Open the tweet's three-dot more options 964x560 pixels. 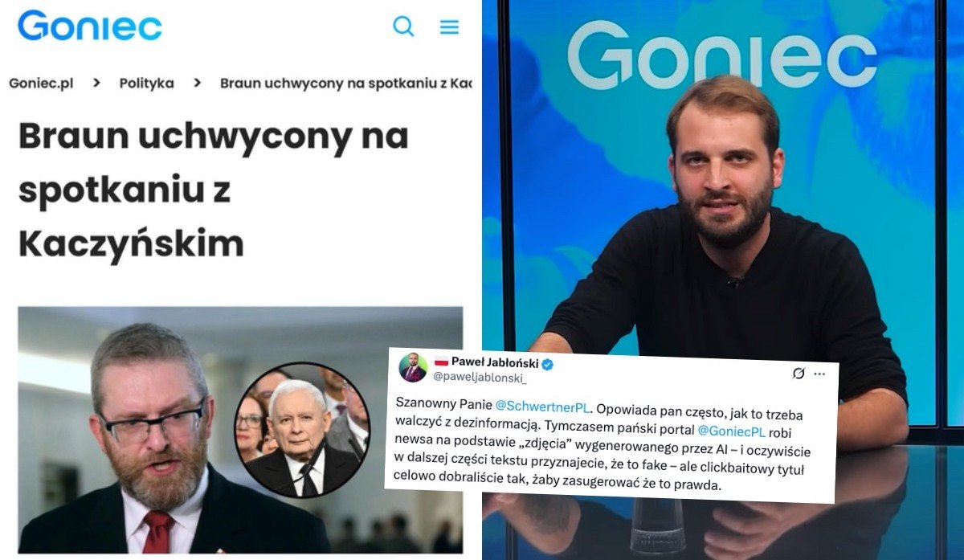point(819,374)
